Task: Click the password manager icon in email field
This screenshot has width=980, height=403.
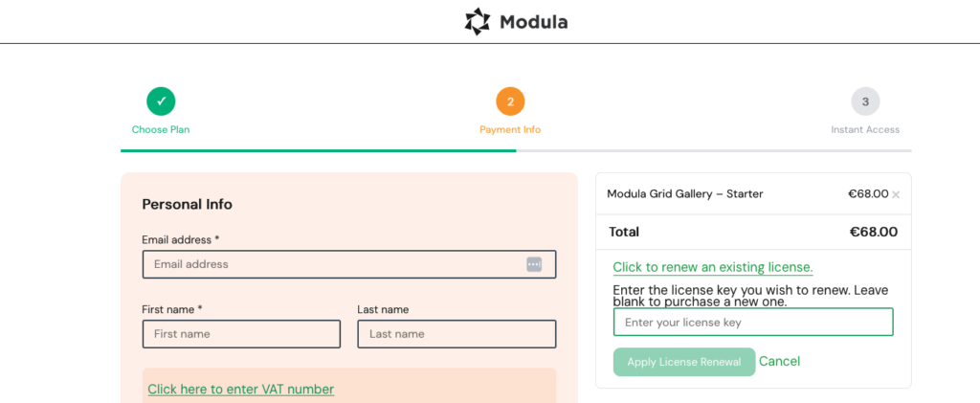Action: pos(534,264)
